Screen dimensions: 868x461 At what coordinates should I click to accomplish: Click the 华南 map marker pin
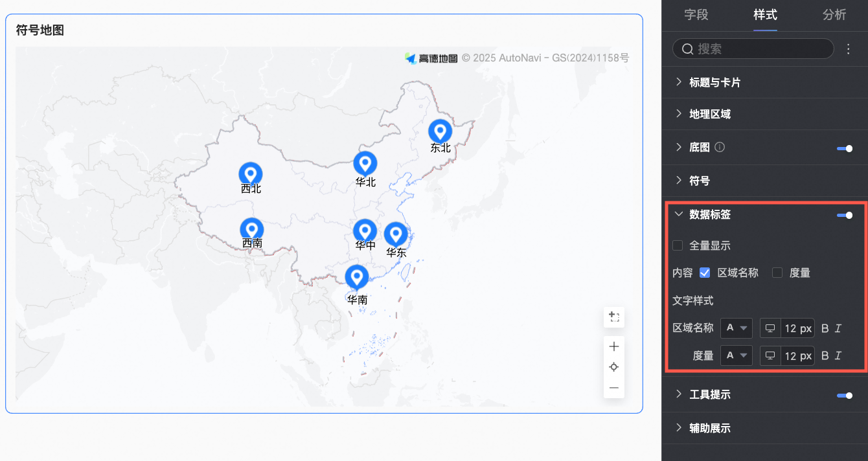click(357, 277)
